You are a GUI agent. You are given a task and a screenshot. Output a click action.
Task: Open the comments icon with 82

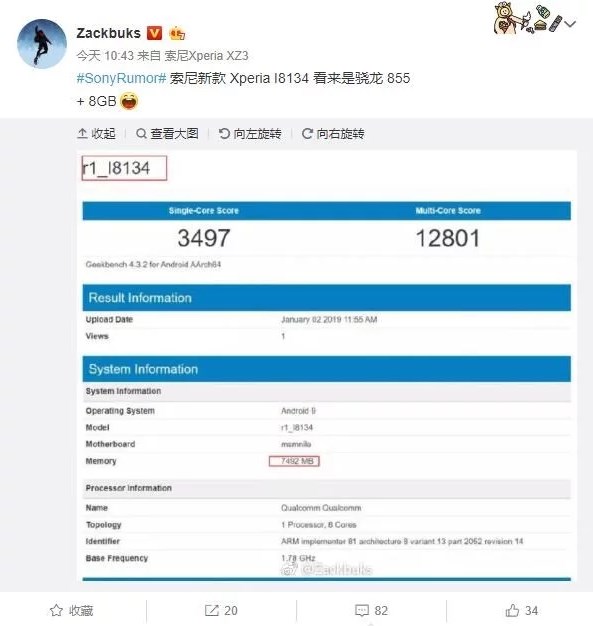(371, 610)
